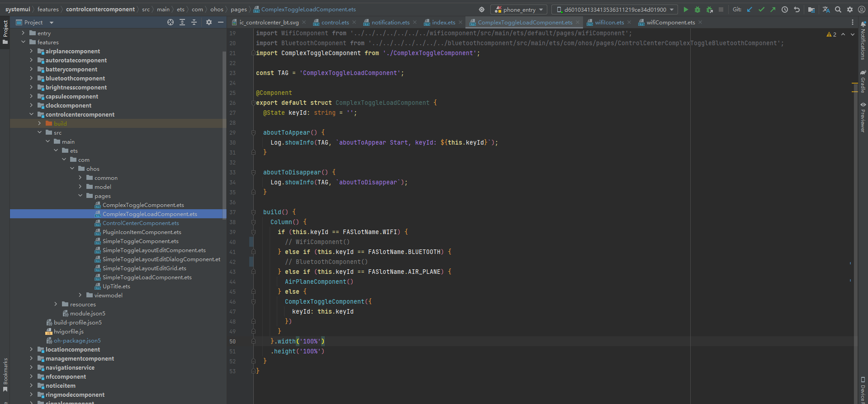The height and width of the screenshot is (404, 868).
Task: Open the device selector dropdown
Action: (615, 9)
